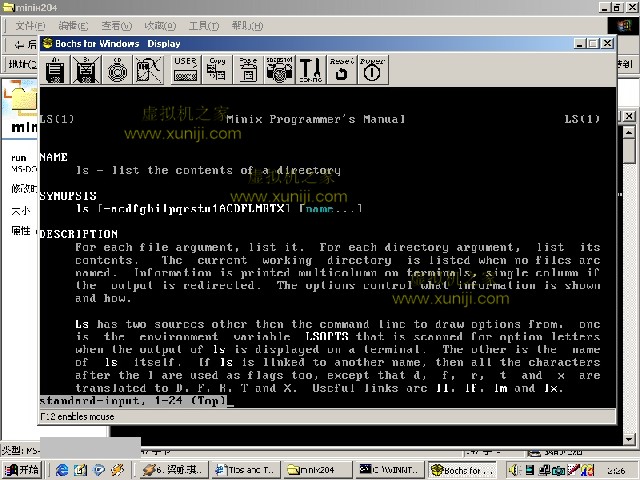Open the 帮助(H) menu in minix204 window
The height and width of the screenshot is (480, 640).
[247, 26]
